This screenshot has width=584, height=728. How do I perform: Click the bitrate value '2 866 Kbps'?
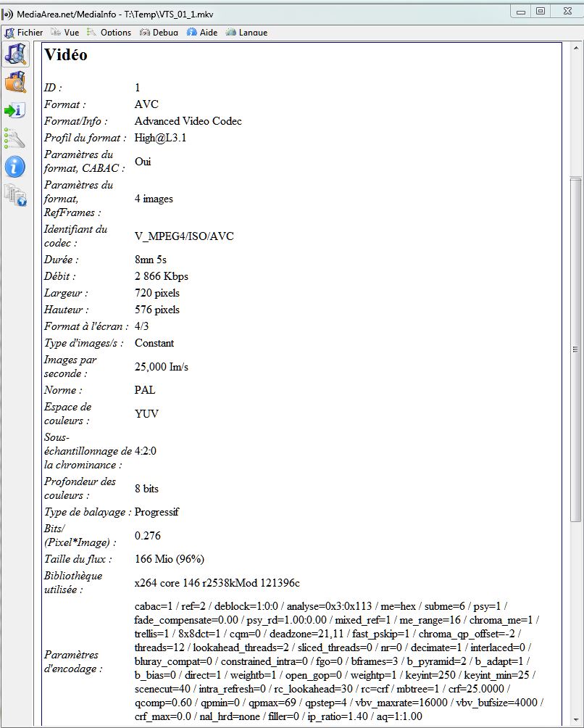162,276
